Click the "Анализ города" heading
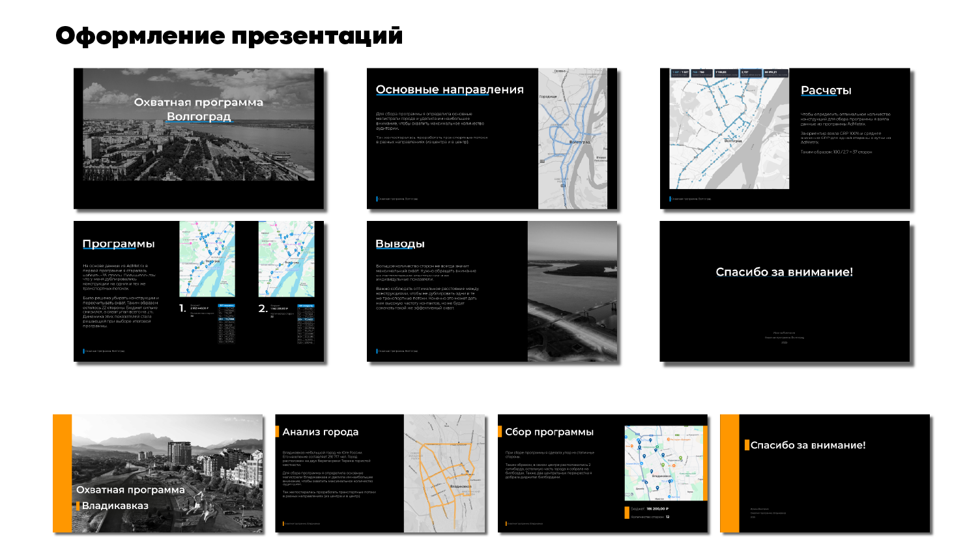Image resolution: width=980 pixels, height=552 pixels. (320, 432)
